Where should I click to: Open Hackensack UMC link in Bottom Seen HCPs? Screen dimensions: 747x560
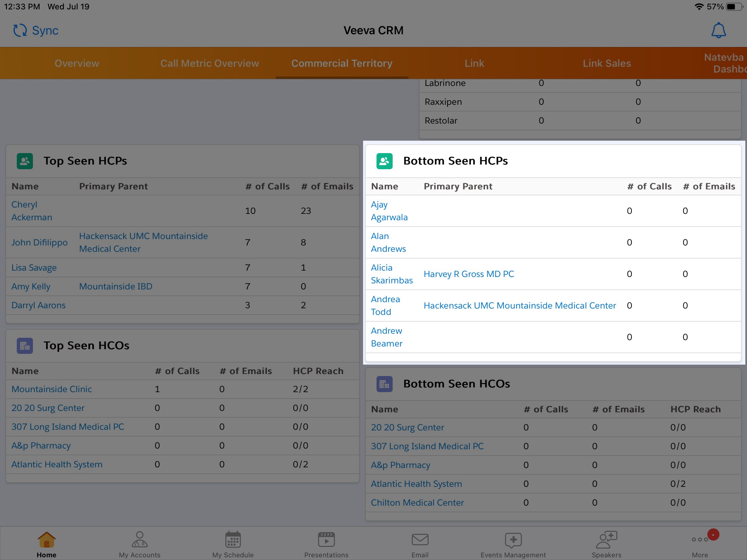520,306
